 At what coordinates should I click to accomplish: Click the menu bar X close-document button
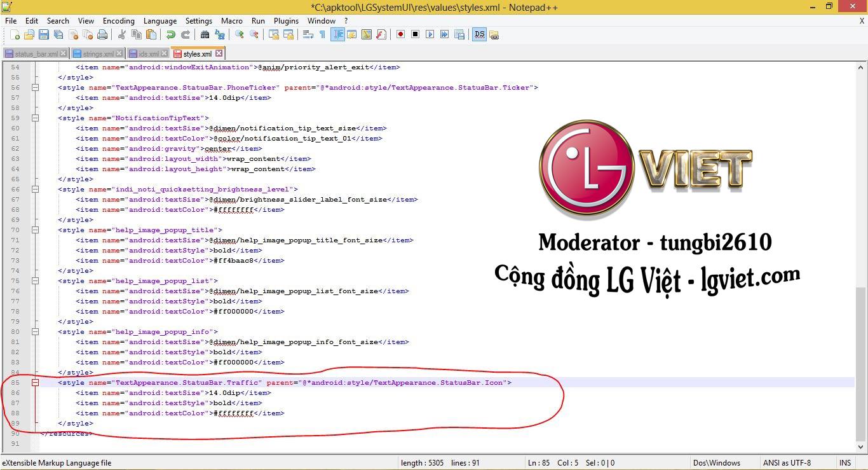862,20
